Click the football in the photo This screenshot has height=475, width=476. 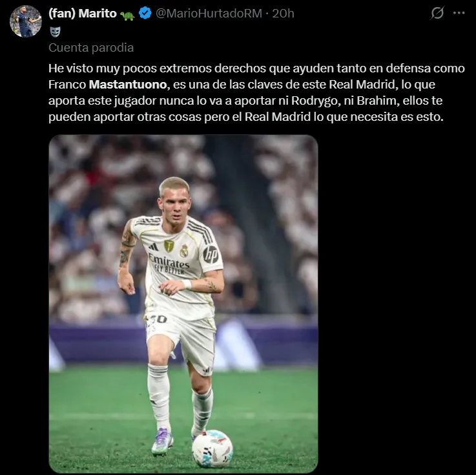(212, 448)
